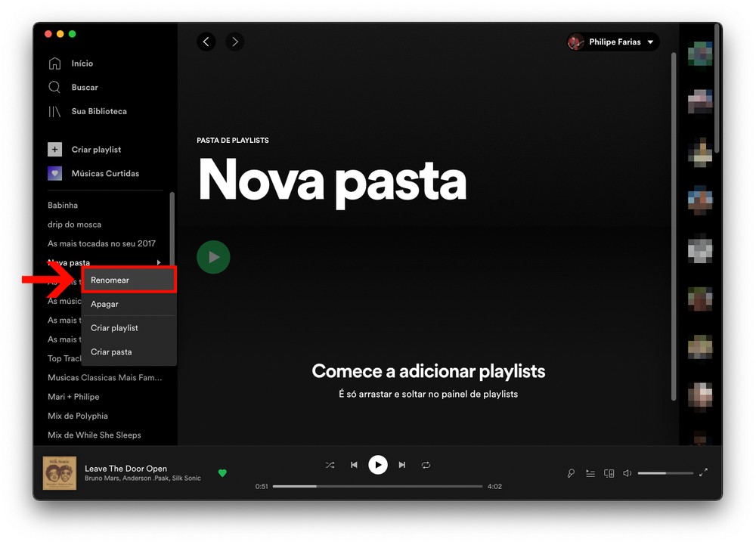
Task: Open the drip do mosca playlist
Action: point(75,225)
